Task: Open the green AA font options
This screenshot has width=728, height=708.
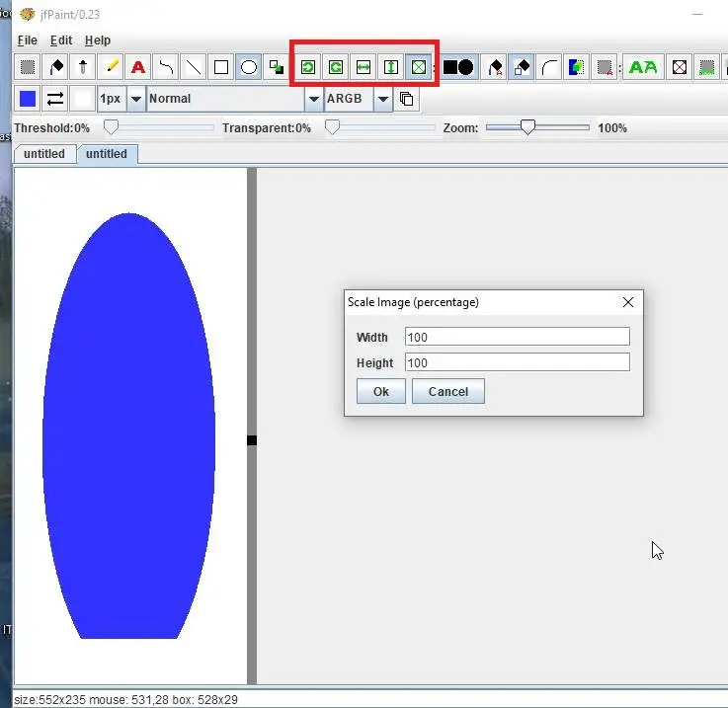Action: pyautogui.click(x=643, y=67)
